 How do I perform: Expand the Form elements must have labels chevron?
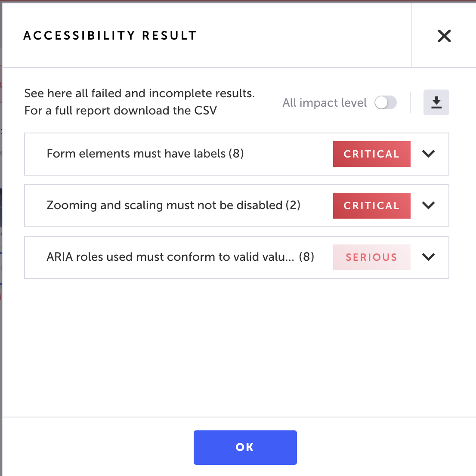click(x=428, y=154)
